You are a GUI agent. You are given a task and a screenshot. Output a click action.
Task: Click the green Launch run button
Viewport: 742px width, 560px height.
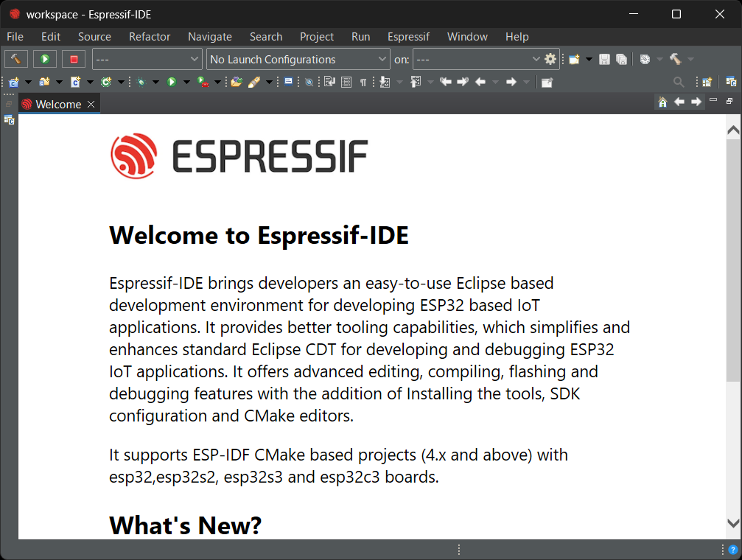click(x=45, y=59)
